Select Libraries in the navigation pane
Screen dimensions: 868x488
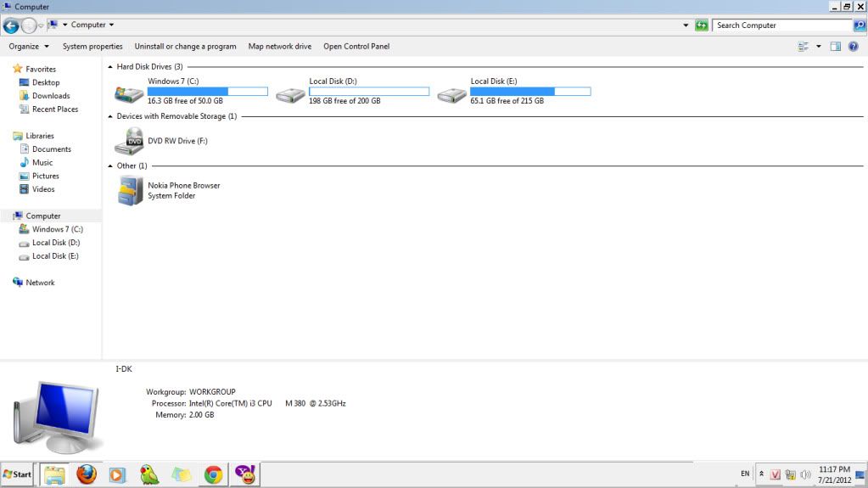[40, 136]
